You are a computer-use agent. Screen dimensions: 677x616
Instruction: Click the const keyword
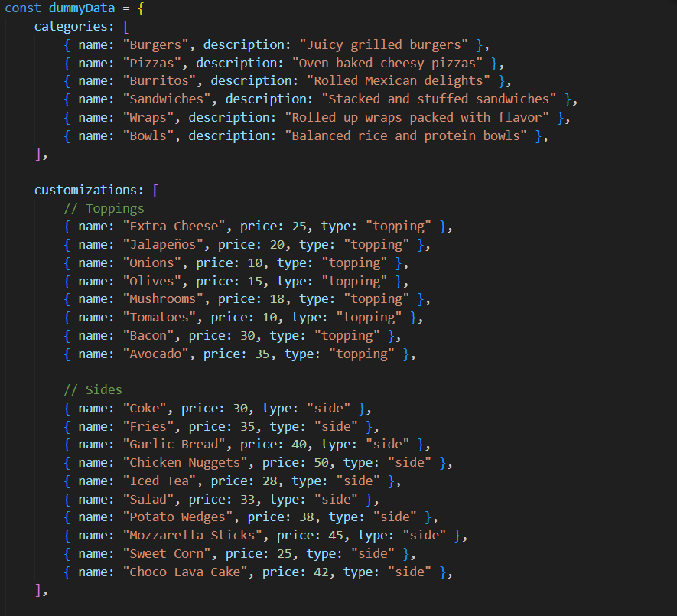(23, 8)
